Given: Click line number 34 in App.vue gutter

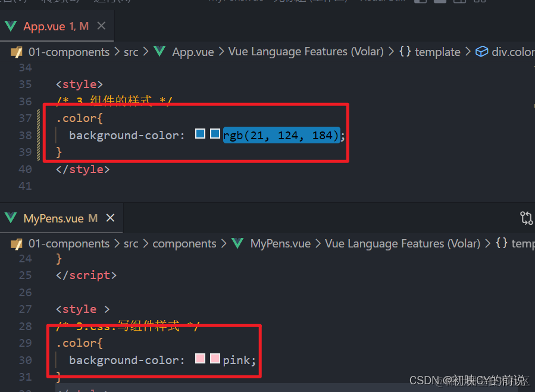Looking at the screenshot, I should pos(25,68).
